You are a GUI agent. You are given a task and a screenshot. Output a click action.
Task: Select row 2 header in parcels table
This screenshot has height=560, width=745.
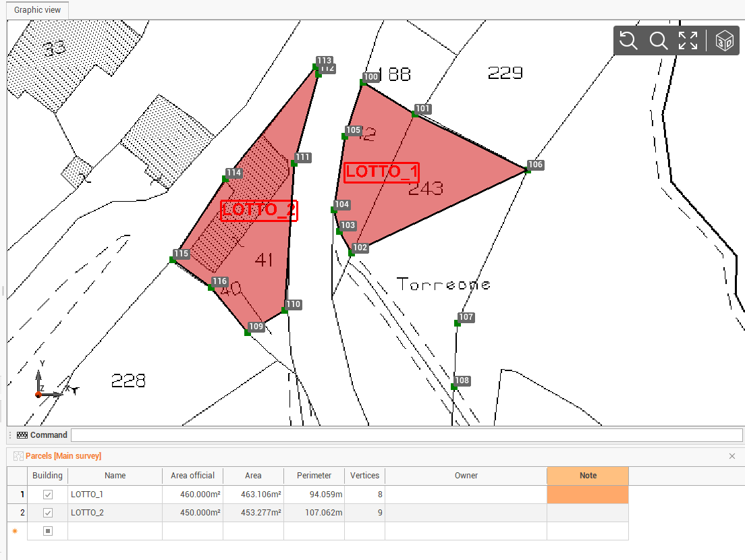pos(18,513)
